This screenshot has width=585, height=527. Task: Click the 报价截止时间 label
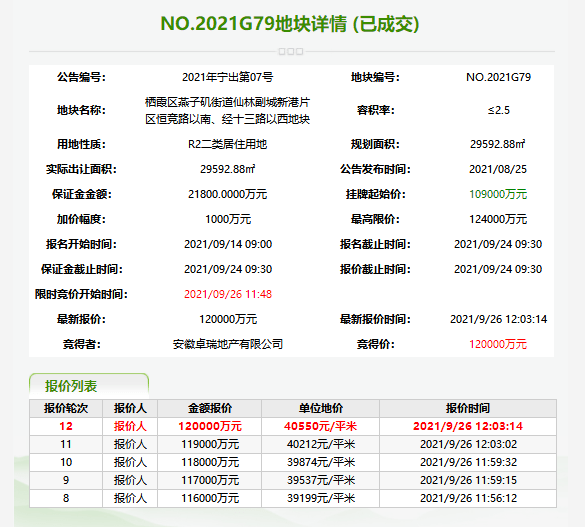coord(375,269)
